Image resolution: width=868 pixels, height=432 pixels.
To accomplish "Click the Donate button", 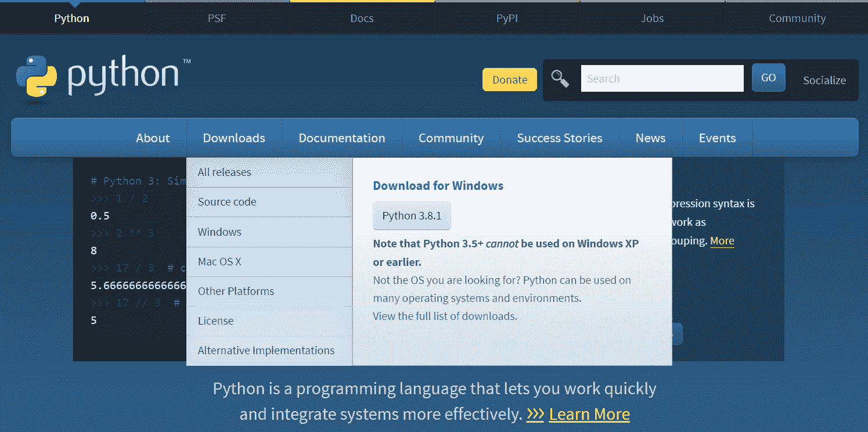I will point(509,79).
